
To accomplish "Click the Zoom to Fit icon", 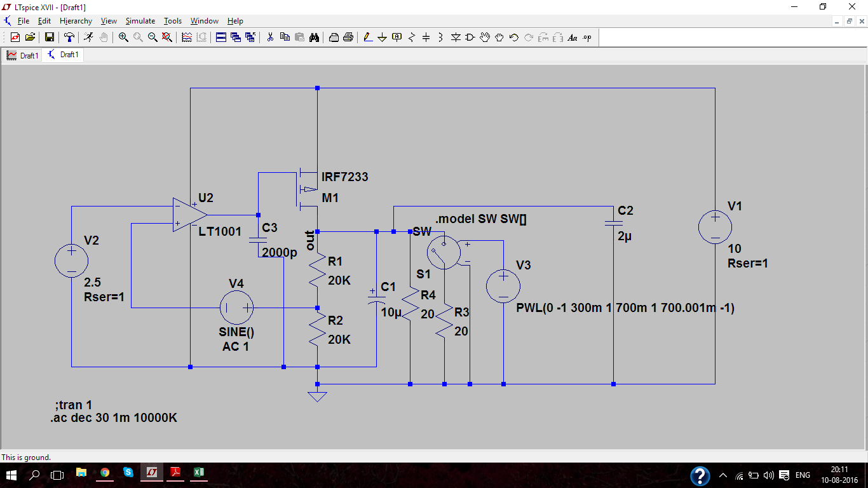I will (x=167, y=37).
